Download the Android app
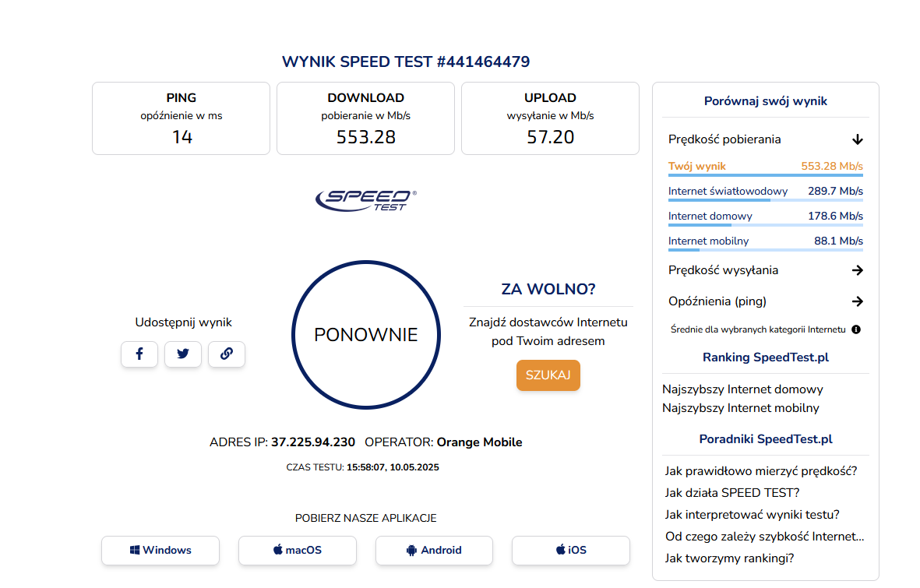Viewport: 920px width, 588px height. point(434,550)
